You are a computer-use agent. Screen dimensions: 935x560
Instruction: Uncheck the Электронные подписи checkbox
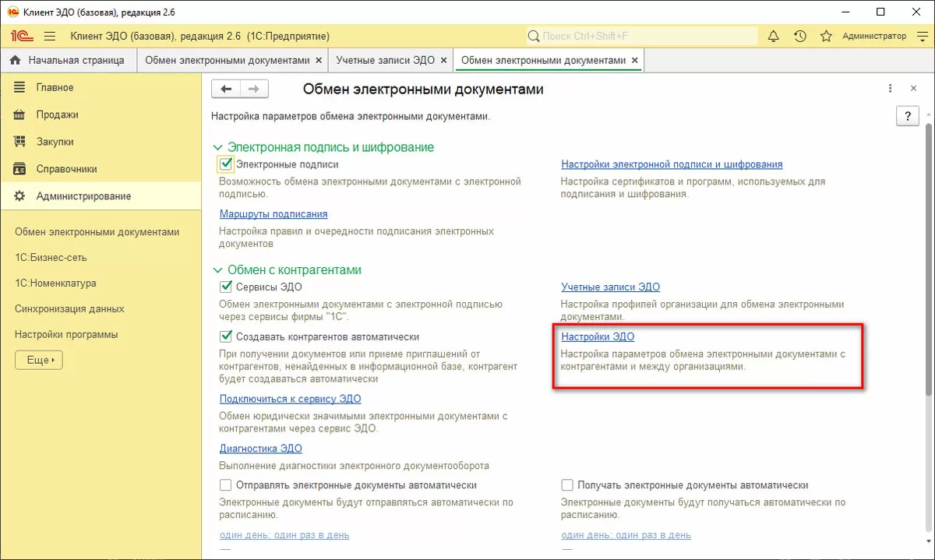point(226,164)
